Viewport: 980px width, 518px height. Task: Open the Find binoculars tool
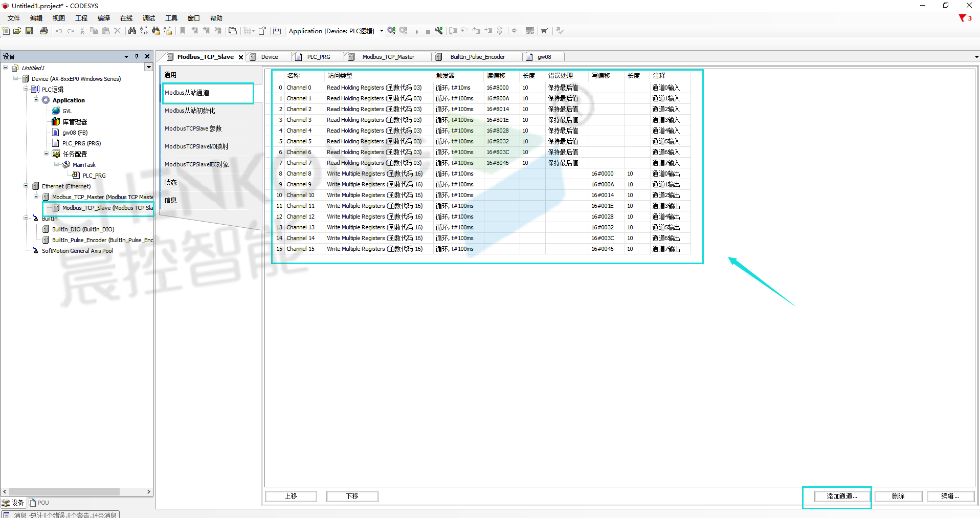click(x=132, y=31)
